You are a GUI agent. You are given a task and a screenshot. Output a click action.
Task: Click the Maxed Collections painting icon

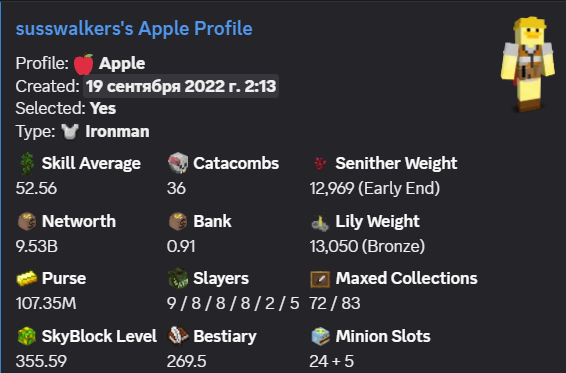(320, 279)
